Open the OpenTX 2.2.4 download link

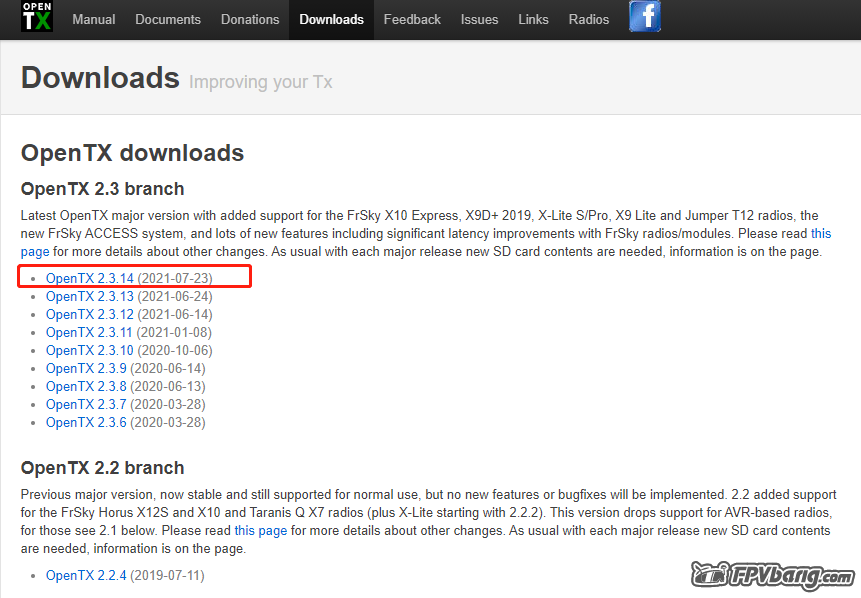[x=86, y=575]
